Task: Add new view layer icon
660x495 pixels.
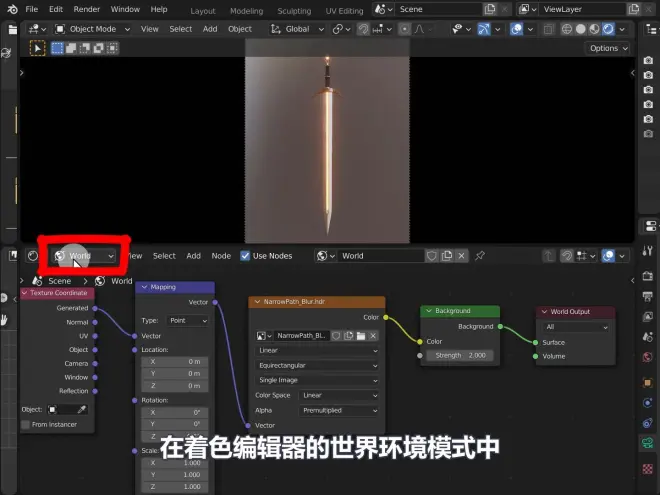Action: pos(633,9)
